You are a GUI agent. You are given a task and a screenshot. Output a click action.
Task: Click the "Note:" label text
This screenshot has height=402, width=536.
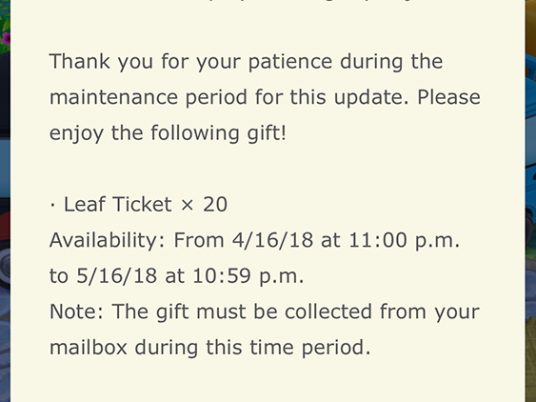[x=77, y=312]
